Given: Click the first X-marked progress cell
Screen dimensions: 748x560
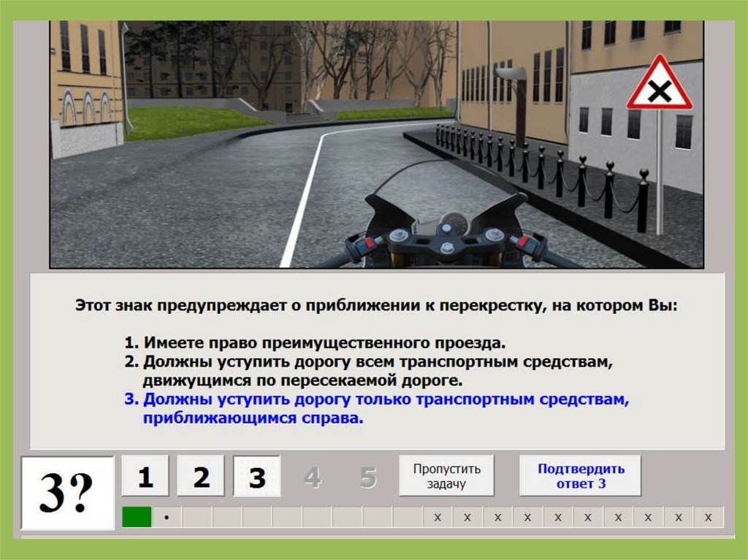Looking at the screenshot, I should 438,517.
